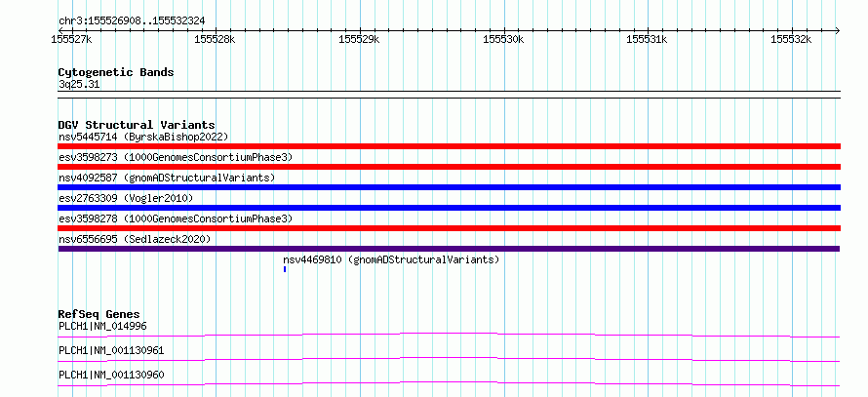
Task: Click the chr3:155526908..155532324 region label
Action: 132,21
